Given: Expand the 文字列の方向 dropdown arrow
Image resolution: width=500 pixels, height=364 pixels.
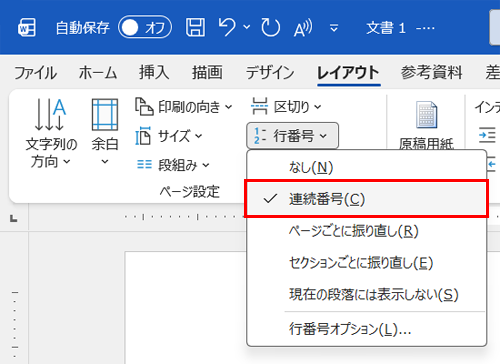Looking at the screenshot, I should point(67,162).
